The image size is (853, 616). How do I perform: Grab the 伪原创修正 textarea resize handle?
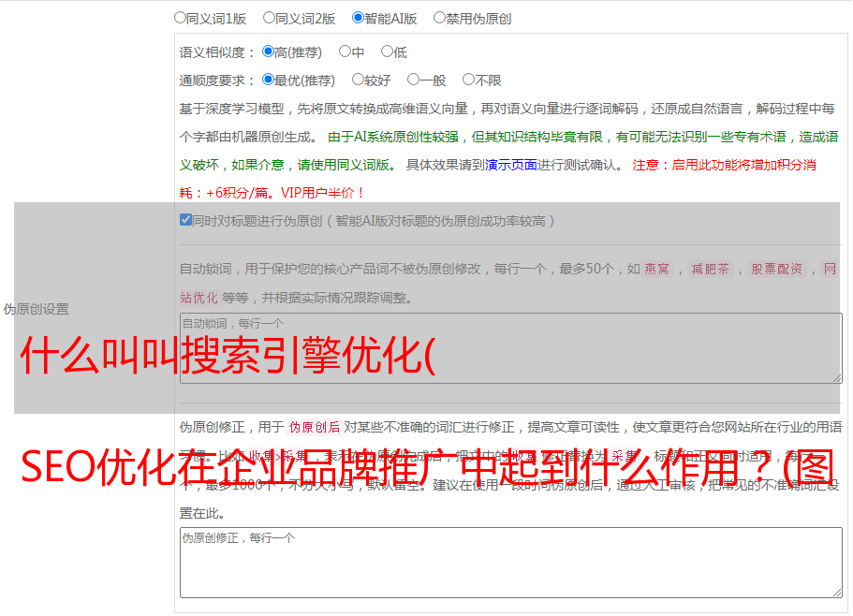coord(837,594)
